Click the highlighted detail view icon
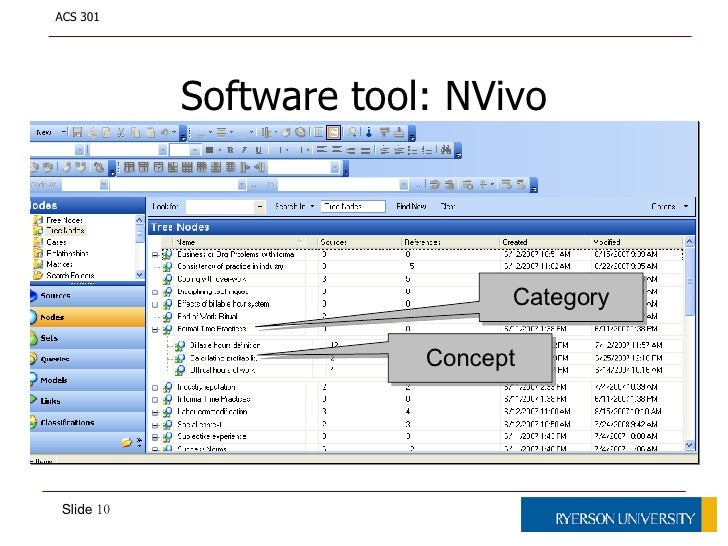Viewport: 728px width, 546px height. (x=333, y=133)
